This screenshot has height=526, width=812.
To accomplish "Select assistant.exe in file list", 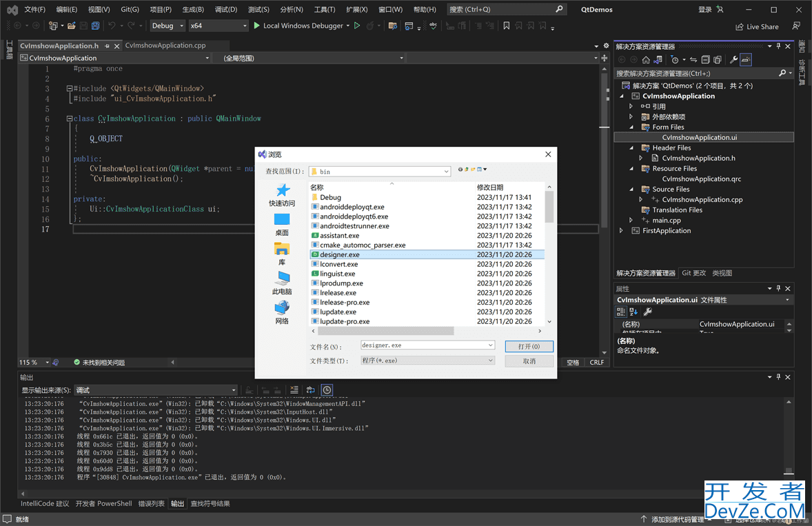I will (340, 235).
